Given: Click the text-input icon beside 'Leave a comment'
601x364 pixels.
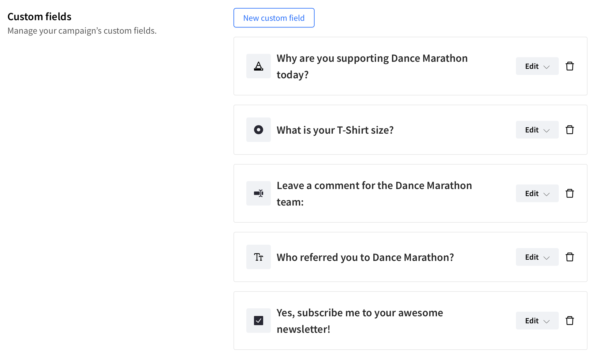Looking at the screenshot, I should click(x=259, y=193).
